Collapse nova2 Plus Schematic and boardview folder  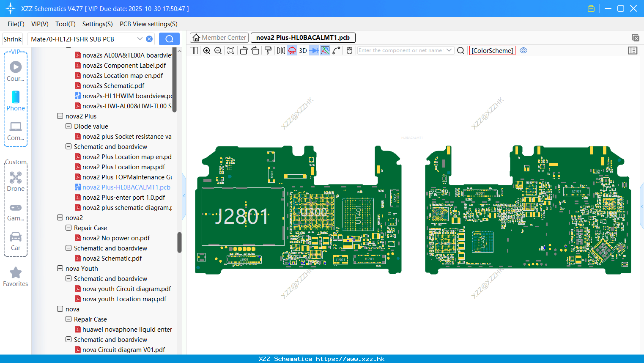pos(69,146)
